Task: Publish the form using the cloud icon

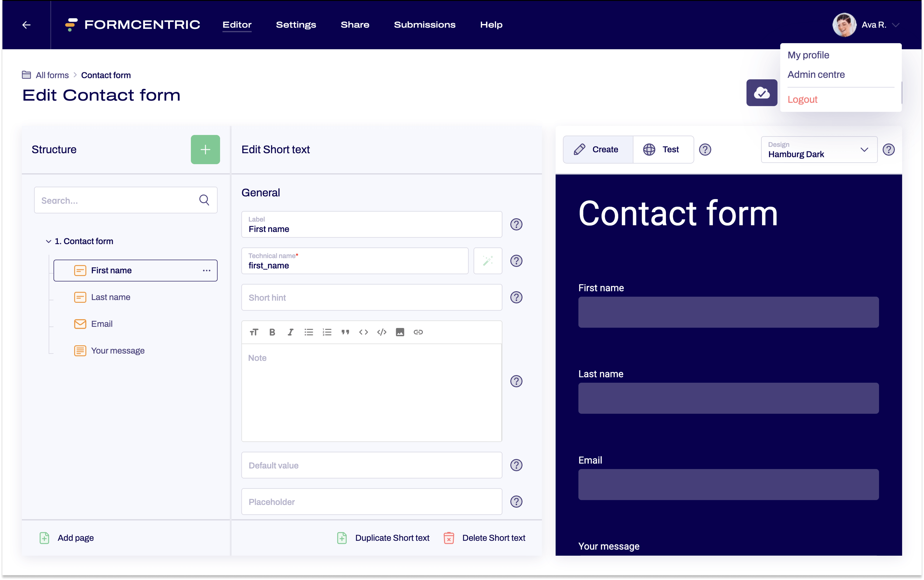Action: pyautogui.click(x=761, y=92)
